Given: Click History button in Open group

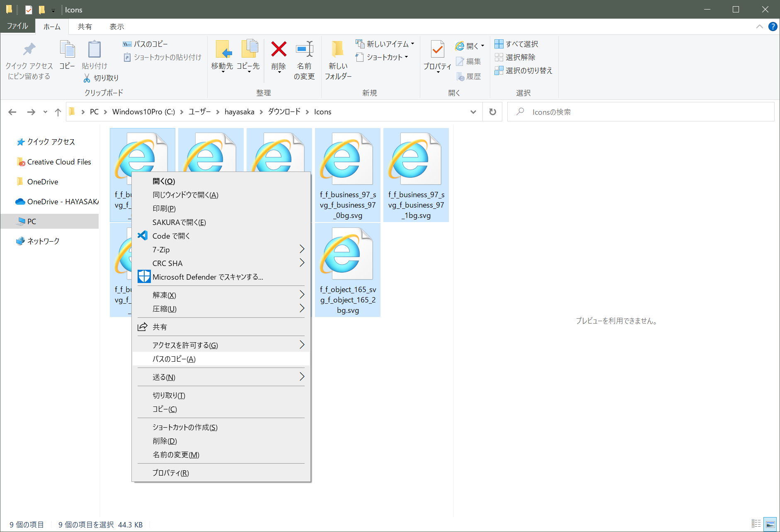Looking at the screenshot, I should click(469, 77).
